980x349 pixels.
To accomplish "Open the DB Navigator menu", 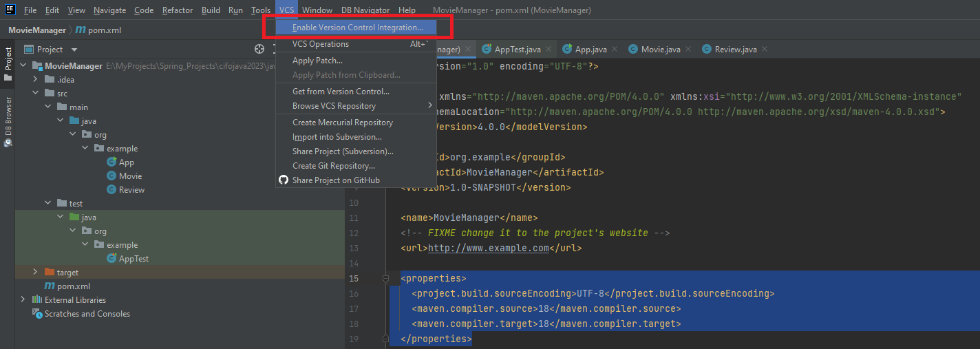I will 365,10.
